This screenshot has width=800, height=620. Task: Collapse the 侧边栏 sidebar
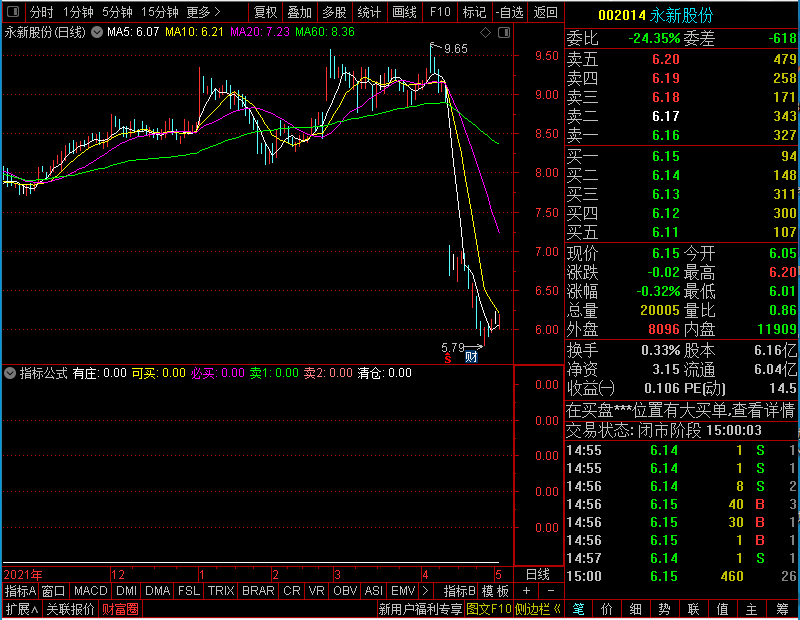538,609
